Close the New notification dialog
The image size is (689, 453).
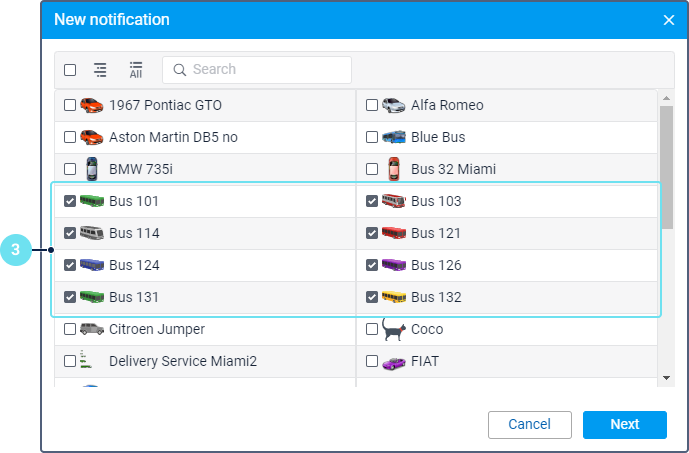pos(669,20)
